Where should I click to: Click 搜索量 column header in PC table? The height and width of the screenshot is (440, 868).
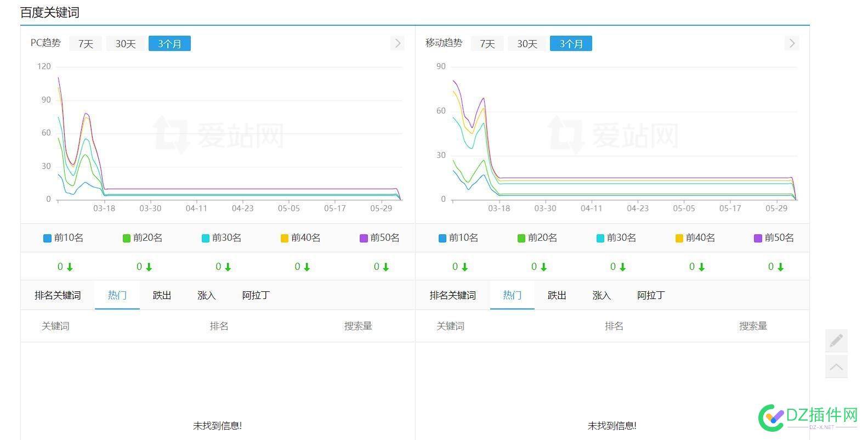tap(358, 326)
